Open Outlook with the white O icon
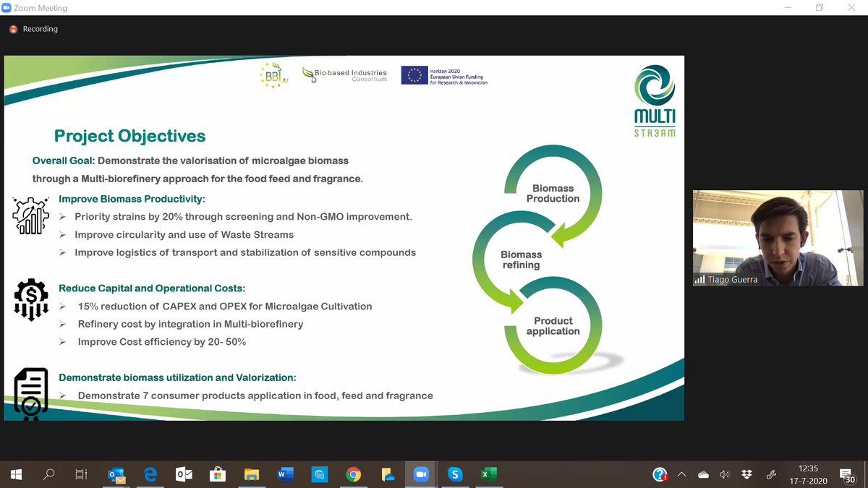This screenshot has height=488, width=868. (184, 474)
